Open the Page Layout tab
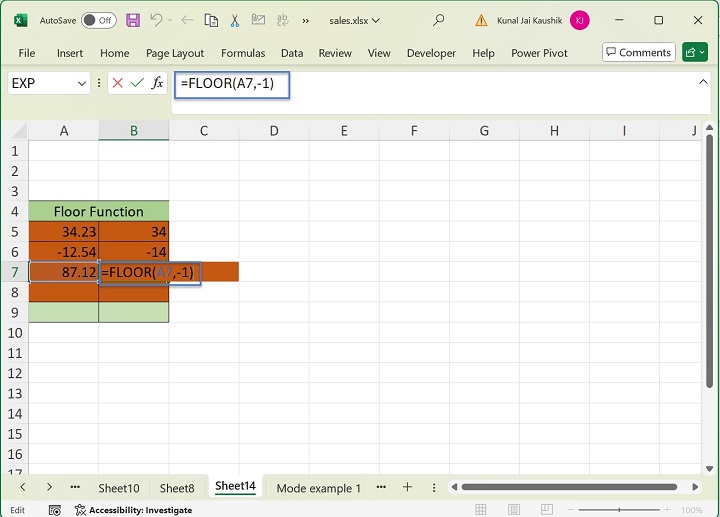720x517 pixels. click(x=175, y=53)
